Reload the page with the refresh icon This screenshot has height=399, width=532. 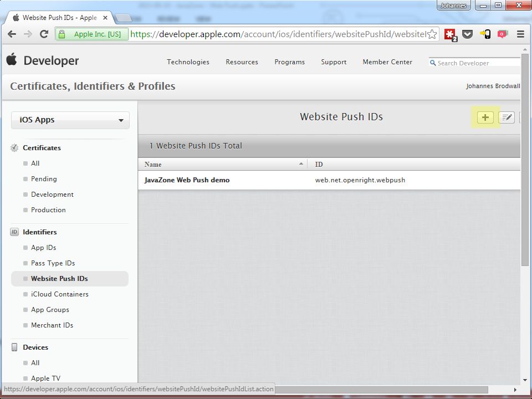[44, 34]
